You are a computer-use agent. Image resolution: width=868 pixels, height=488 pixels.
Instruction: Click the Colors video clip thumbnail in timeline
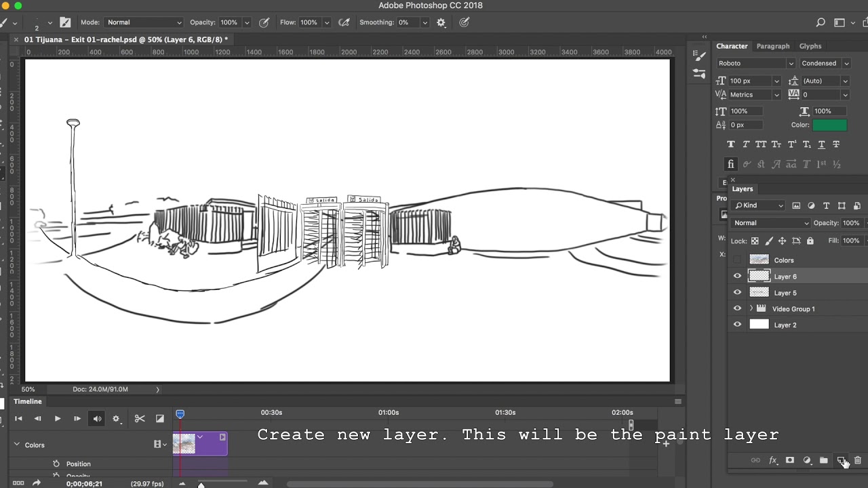pos(184,443)
